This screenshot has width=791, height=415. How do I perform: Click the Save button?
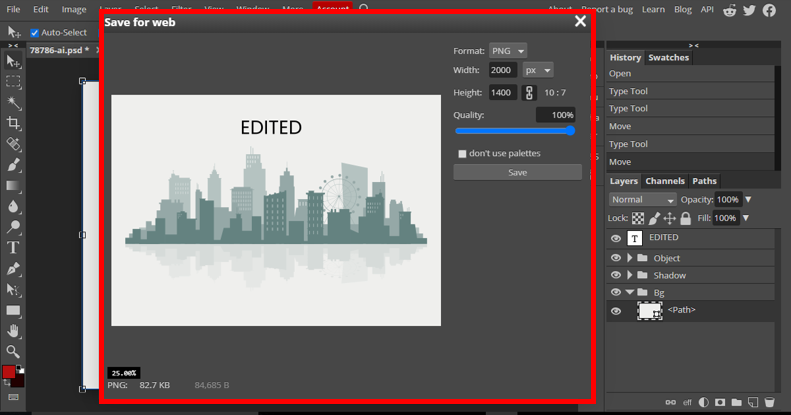(x=518, y=172)
